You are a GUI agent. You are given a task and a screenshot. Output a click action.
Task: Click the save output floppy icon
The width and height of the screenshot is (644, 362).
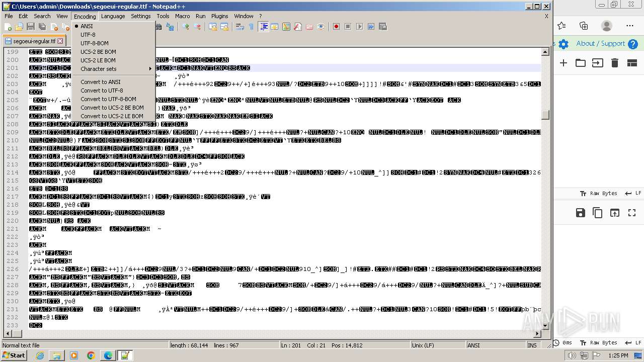click(x=581, y=213)
